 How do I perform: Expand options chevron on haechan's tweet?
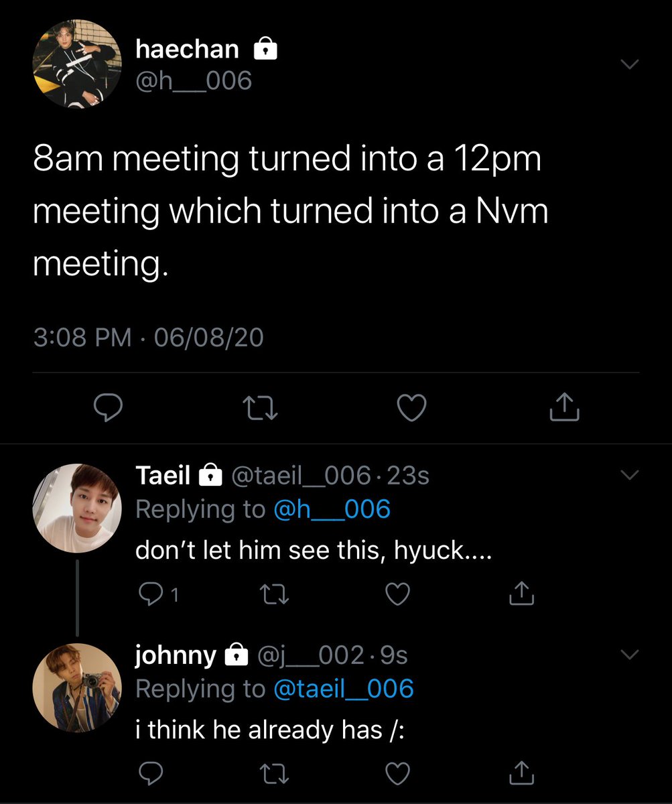tap(630, 64)
